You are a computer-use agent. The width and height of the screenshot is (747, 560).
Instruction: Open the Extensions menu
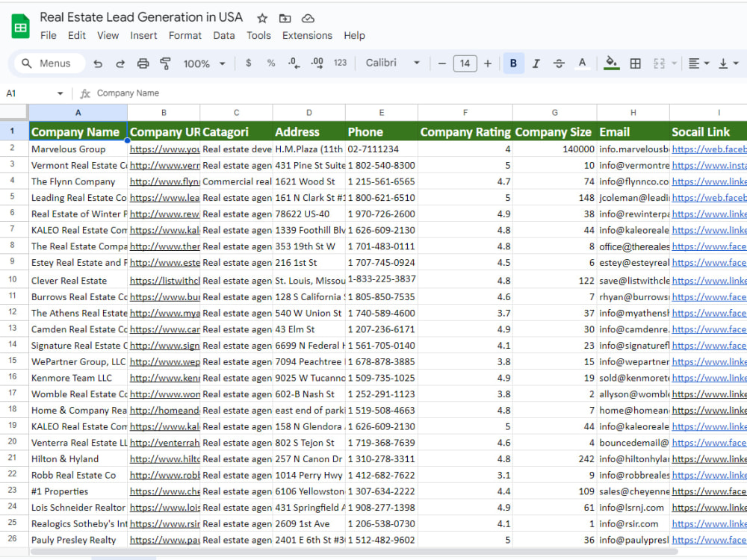tap(307, 36)
